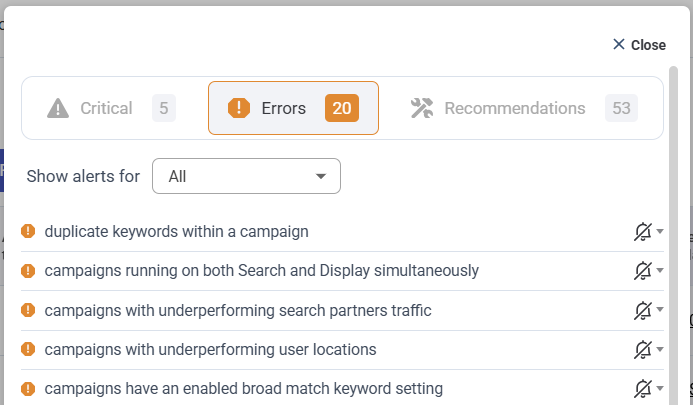Mute the enabled broad match keyword alert
This screenshot has height=405, width=693.
(x=643, y=389)
